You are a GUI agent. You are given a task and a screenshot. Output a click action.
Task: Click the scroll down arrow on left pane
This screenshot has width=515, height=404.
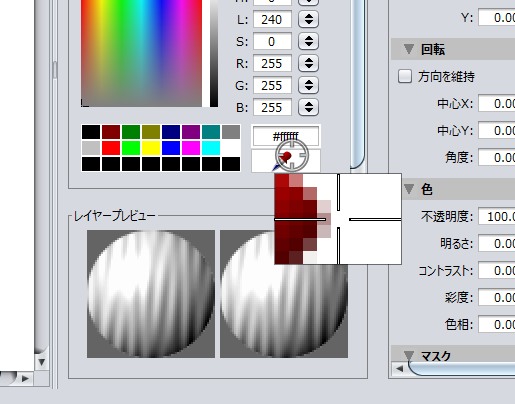point(42,362)
